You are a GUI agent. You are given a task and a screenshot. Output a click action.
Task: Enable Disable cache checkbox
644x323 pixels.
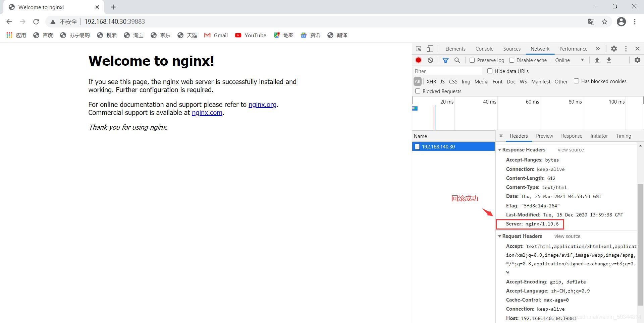512,60
